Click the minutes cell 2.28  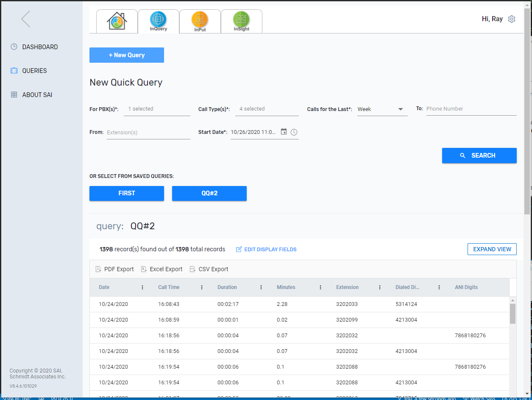pos(282,304)
